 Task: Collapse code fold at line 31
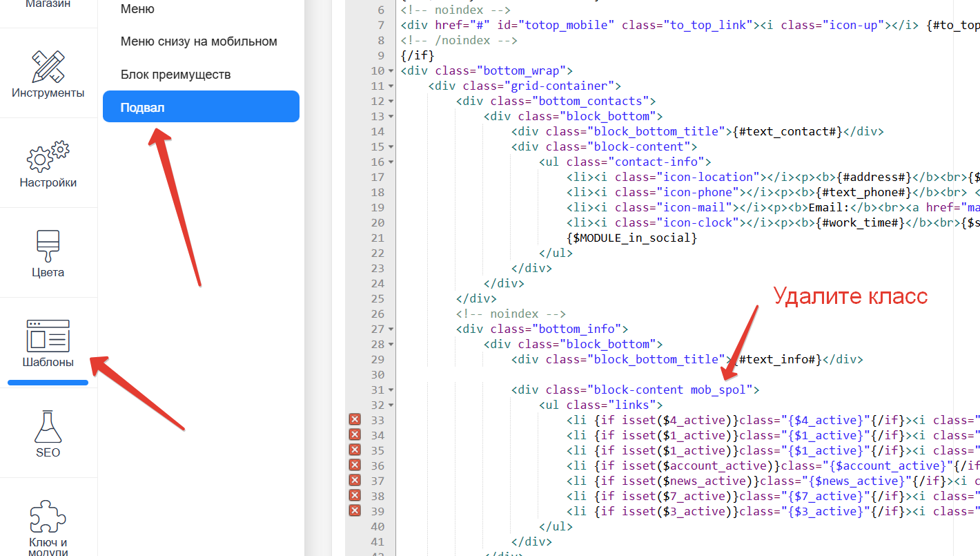pos(391,390)
